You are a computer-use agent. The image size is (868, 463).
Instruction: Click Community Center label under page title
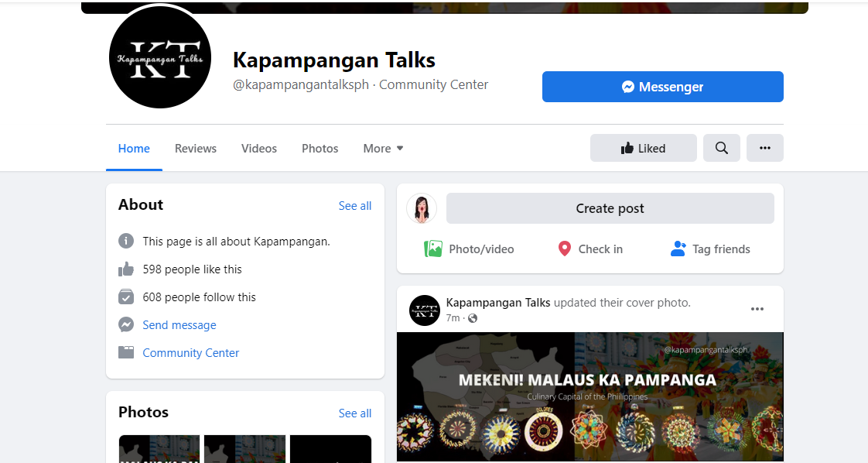click(x=433, y=84)
